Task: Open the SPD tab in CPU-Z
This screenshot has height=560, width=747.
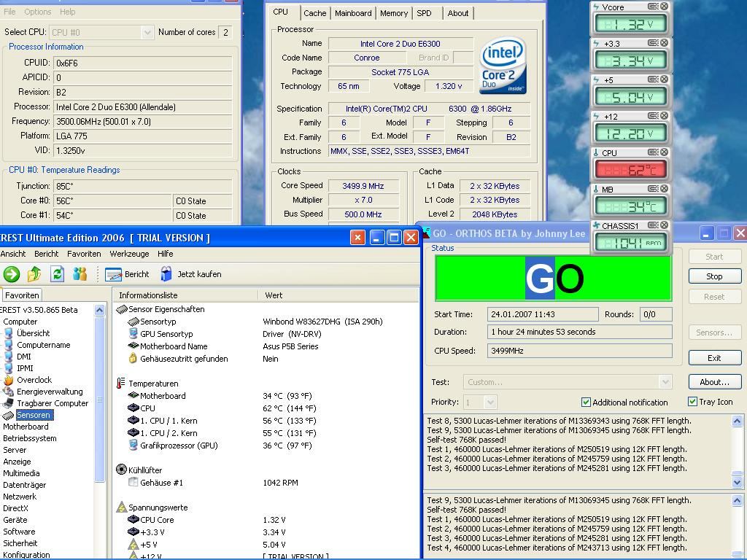Action: [x=424, y=13]
